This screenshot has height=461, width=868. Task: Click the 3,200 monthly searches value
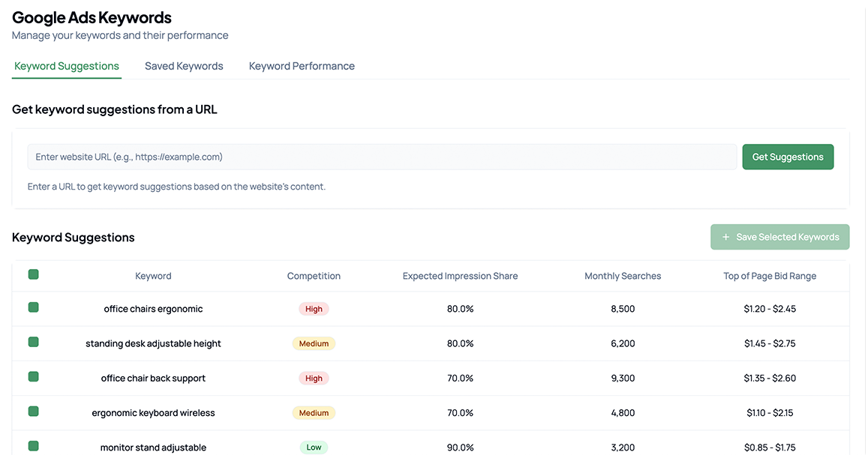[x=623, y=448]
